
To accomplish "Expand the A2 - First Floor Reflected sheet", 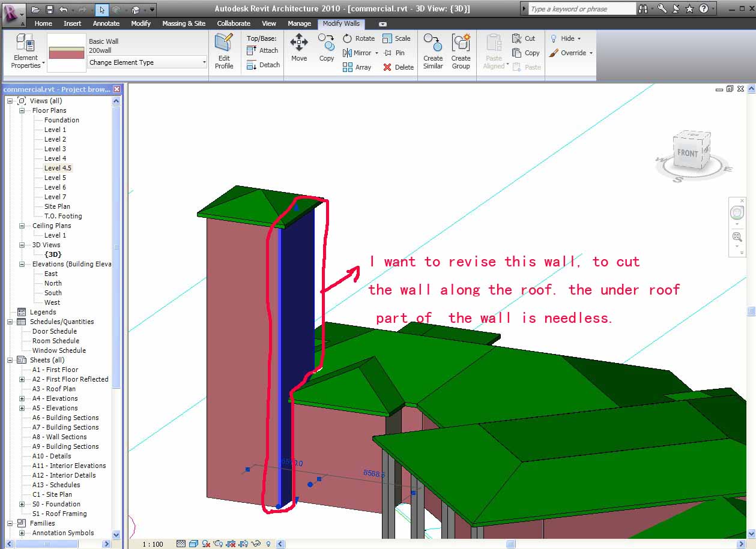I will tap(22, 379).
